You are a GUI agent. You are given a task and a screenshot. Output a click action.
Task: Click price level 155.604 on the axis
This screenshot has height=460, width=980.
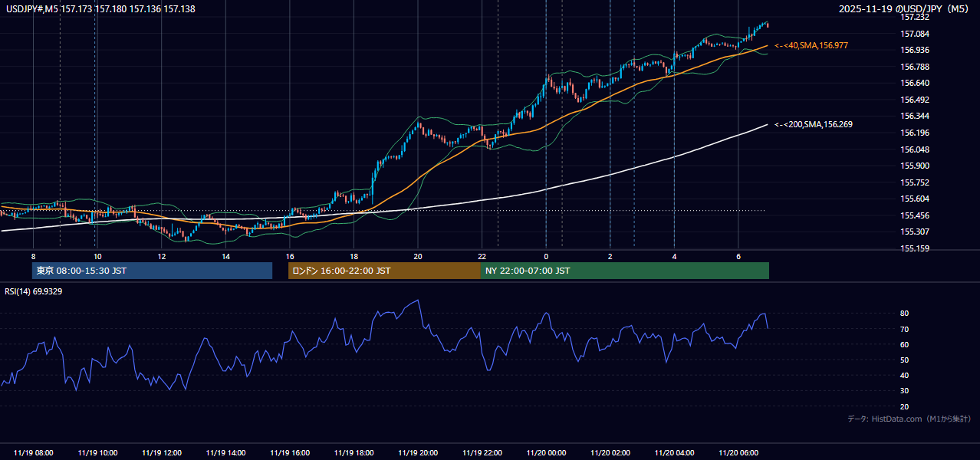915,199
